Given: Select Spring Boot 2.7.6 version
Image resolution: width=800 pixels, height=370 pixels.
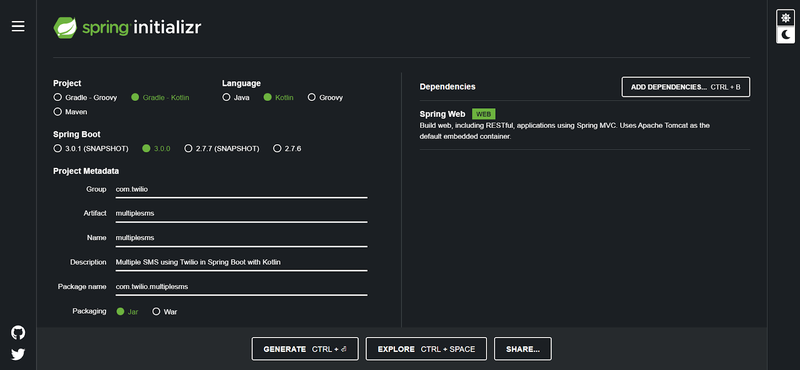Looking at the screenshot, I should point(287,149).
